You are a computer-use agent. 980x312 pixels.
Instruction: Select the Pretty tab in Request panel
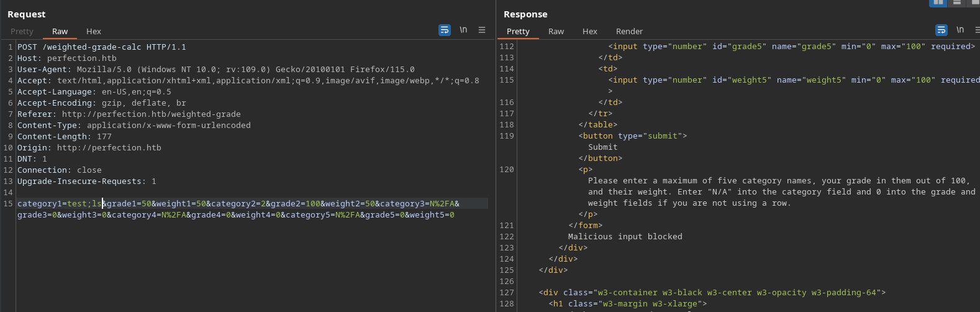click(x=22, y=31)
